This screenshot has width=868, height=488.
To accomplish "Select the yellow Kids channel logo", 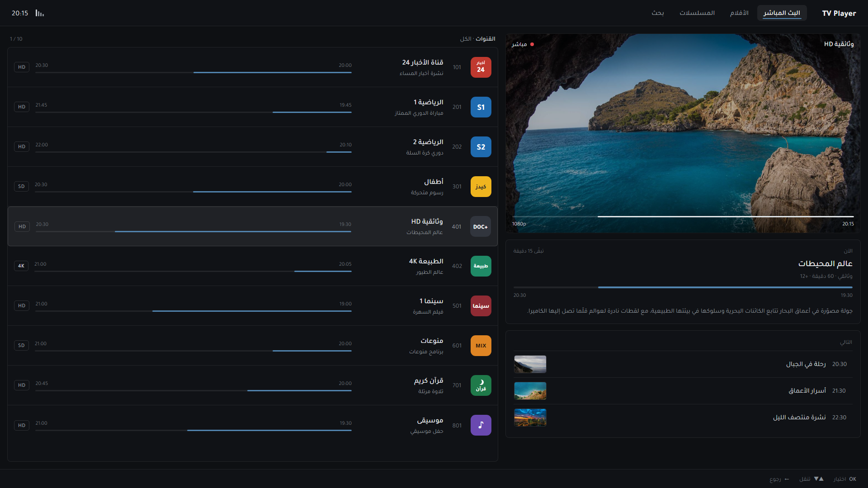I will pos(481,187).
